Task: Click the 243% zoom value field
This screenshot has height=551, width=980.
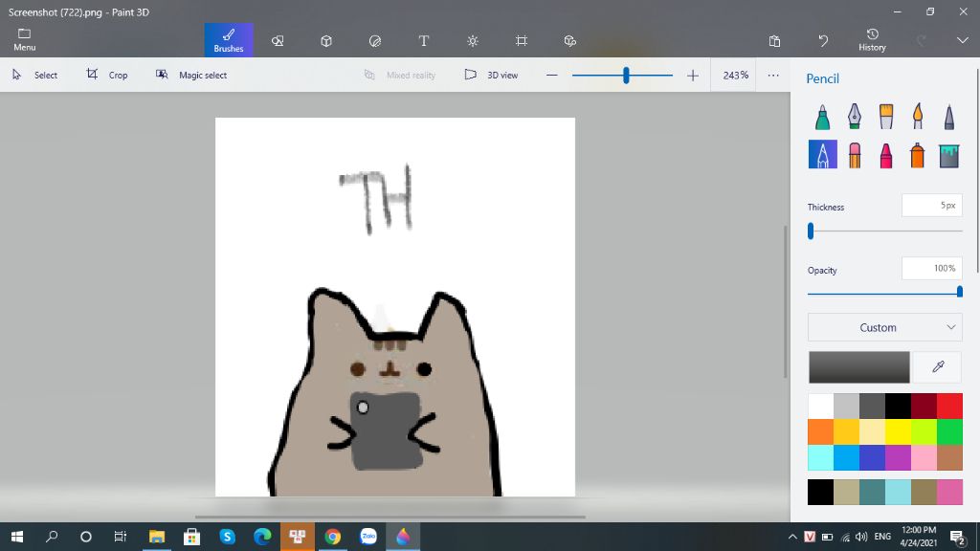Action: [735, 75]
